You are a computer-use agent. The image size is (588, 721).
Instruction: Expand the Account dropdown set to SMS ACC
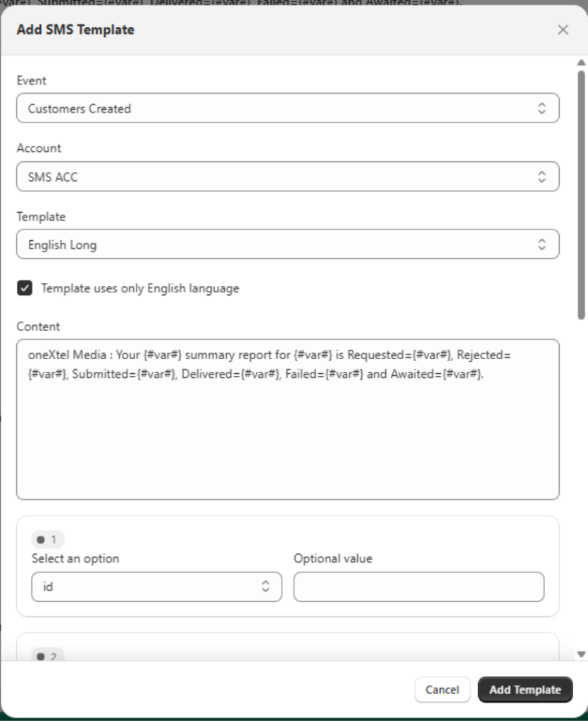[x=287, y=177]
